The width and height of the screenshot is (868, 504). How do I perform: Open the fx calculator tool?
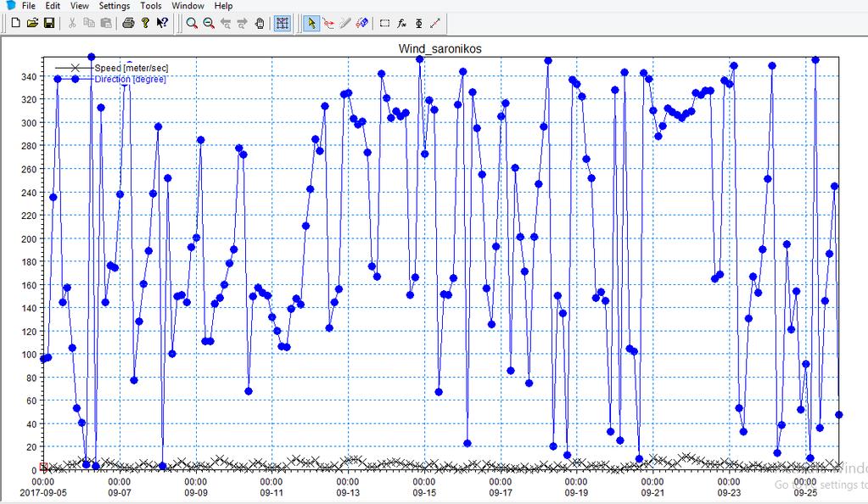click(x=402, y=23)
